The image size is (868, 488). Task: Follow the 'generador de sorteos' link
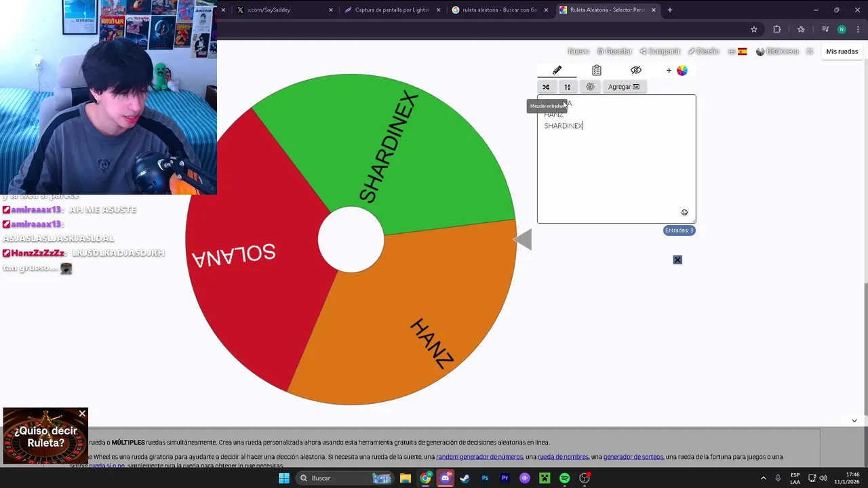pyautogui.click(x=633, y=457)
